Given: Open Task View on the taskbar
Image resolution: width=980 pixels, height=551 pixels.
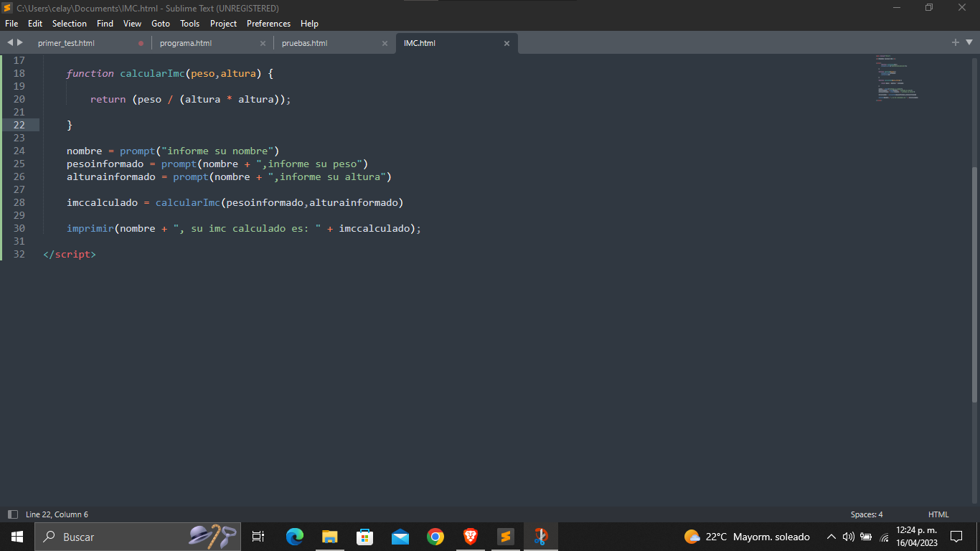Looking at the screenshot, I should (258, 537).
